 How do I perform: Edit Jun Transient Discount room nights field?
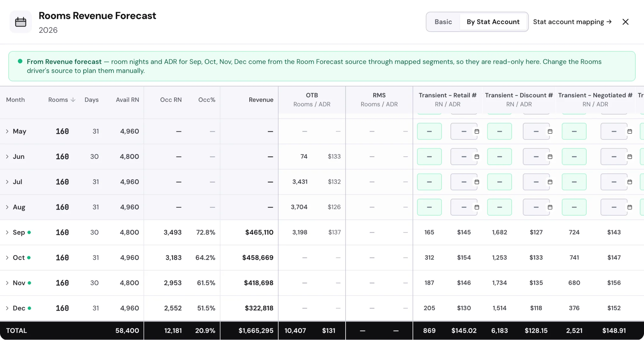pyautogui.click(x=500, y=157)
